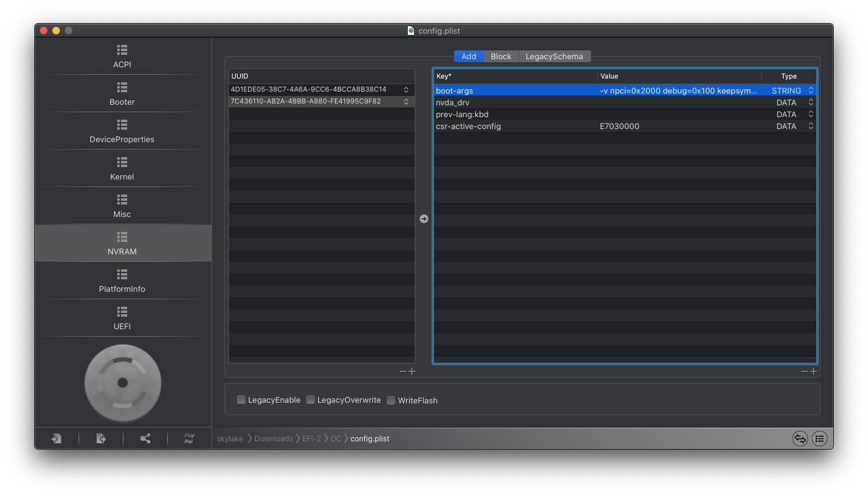The width and height of the screenshot is (868, 495).
Task: Open the type dropdown for csr-active-config
Action: (x=811, y=127)
